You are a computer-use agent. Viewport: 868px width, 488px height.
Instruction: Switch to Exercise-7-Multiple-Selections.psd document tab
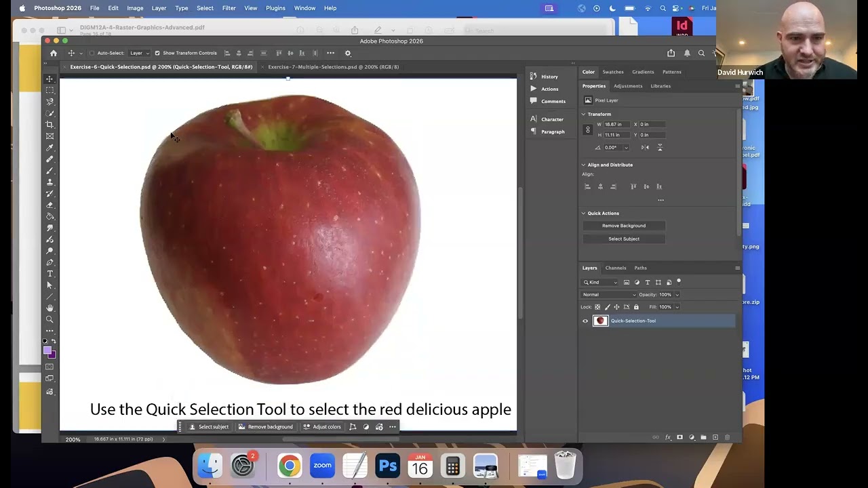pos(333,67)
